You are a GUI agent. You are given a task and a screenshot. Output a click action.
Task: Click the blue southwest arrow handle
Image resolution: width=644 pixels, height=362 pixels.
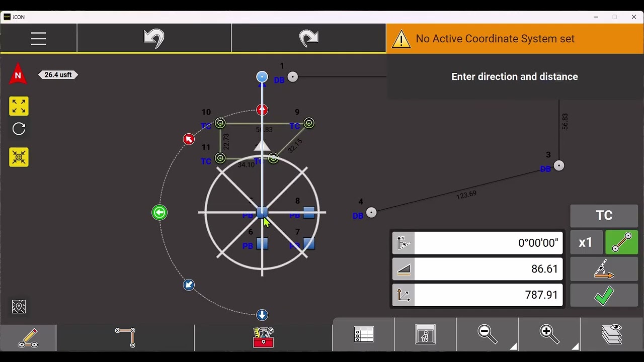click(189, 285)
